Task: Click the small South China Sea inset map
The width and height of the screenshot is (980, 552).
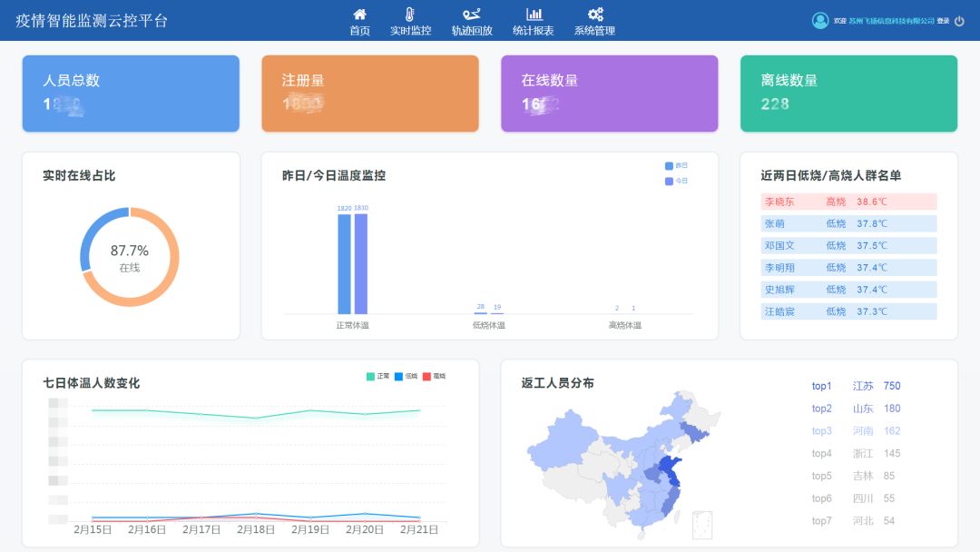Action: pos(702,525)
